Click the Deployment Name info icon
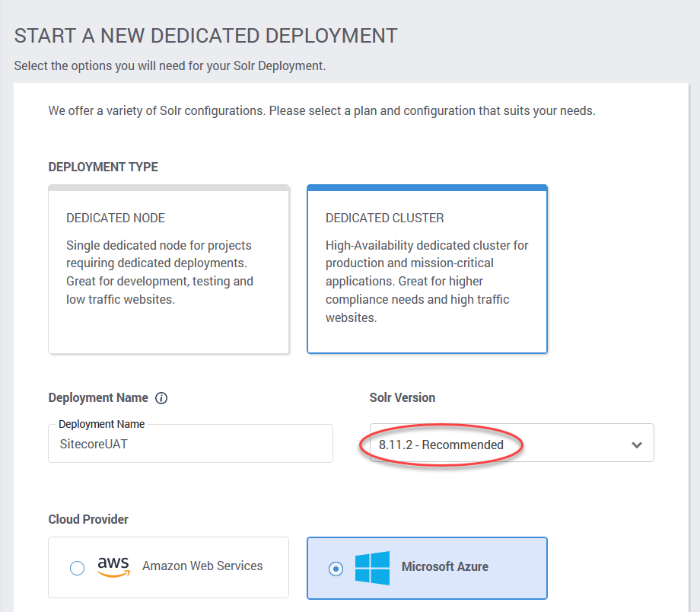Screen dimensions: 700x612 pos(161,398)
